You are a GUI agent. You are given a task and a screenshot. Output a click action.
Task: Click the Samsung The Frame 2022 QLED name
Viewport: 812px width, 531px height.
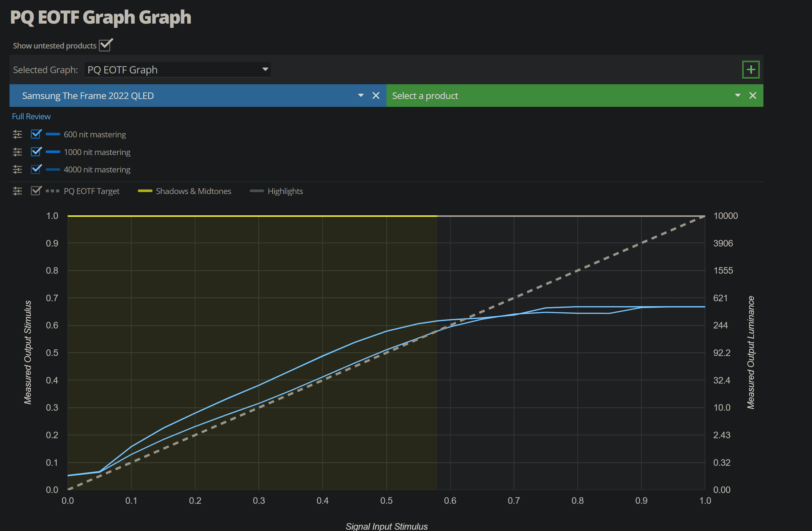[x=88, y=96]
